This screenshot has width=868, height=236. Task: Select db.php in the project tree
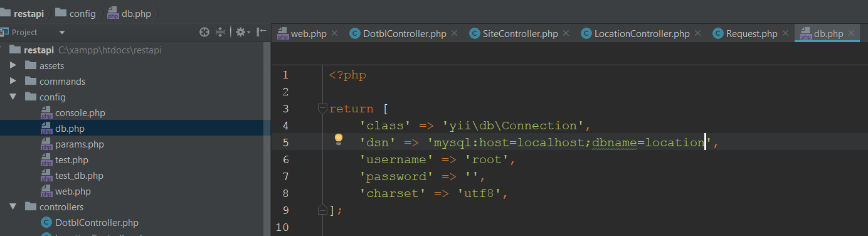(70, 129)
